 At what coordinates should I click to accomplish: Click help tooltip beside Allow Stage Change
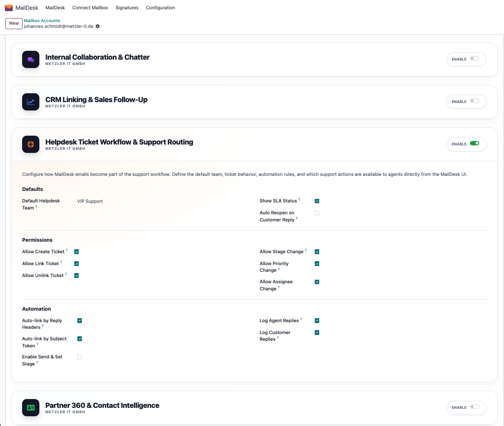click(305, 250)
